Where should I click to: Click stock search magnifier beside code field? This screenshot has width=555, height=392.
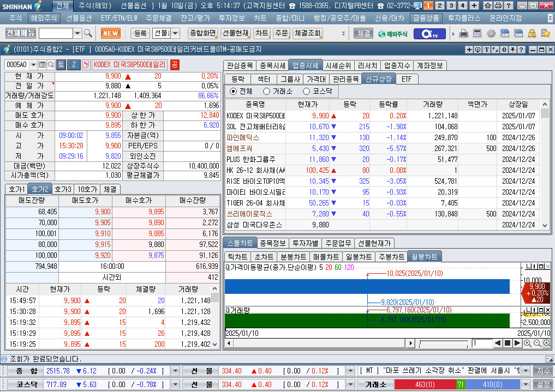pos(51,65)
